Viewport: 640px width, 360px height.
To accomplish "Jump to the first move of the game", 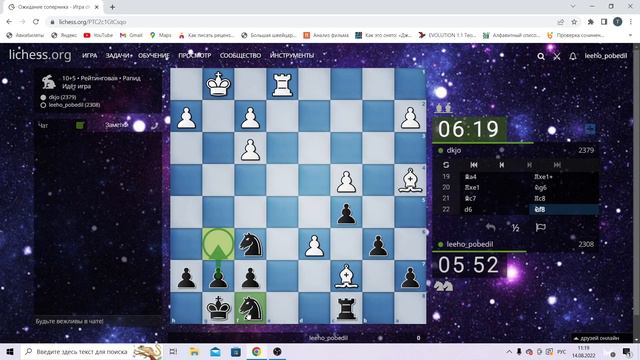I will 474,165.
